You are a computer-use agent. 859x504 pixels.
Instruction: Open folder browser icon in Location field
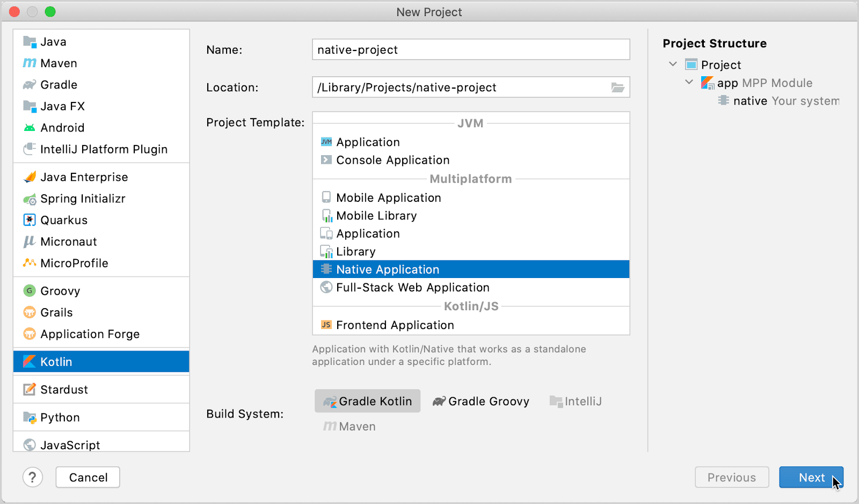click(618, 87)
